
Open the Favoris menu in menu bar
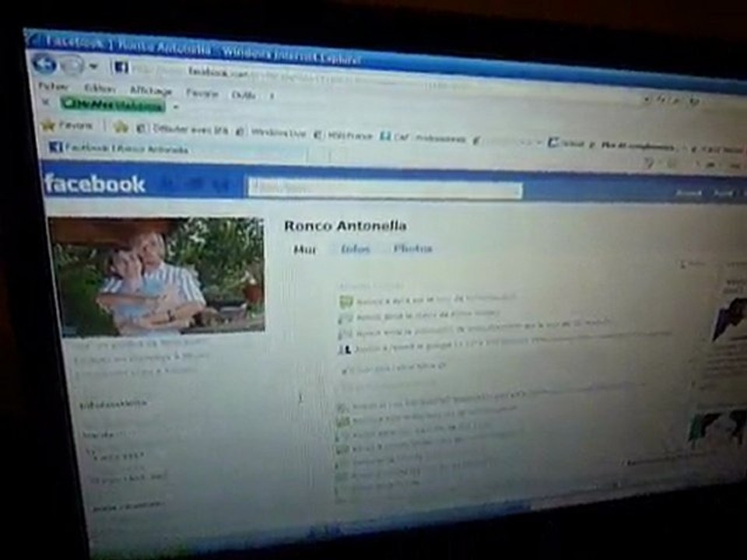pos(202,93)
